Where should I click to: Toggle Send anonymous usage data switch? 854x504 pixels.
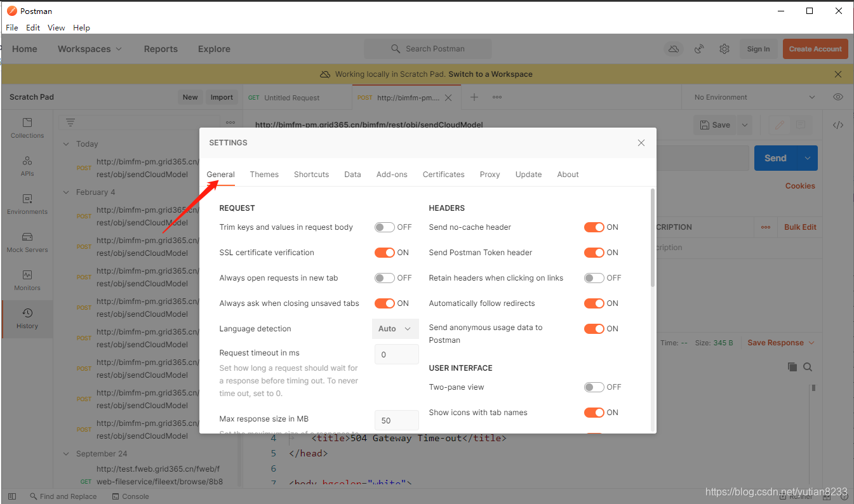coord(594,329)
